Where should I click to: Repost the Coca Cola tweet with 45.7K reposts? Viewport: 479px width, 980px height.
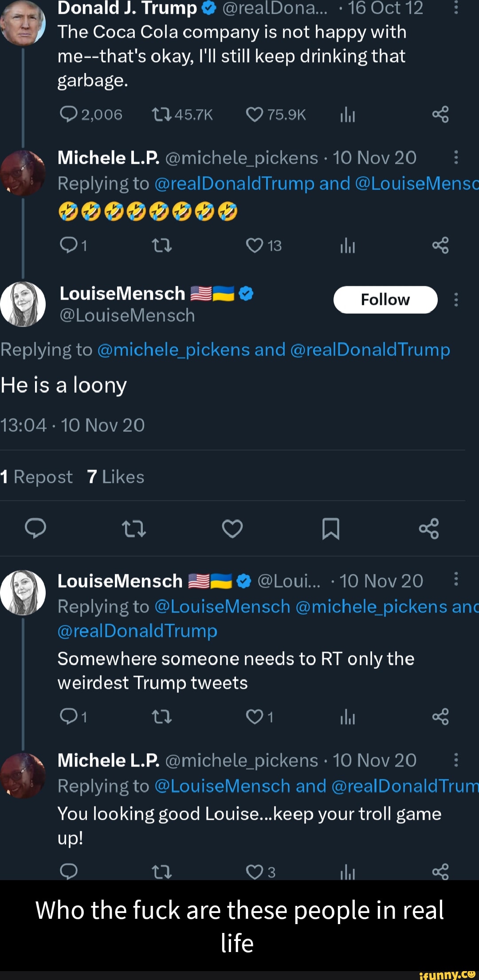(161, 115)
